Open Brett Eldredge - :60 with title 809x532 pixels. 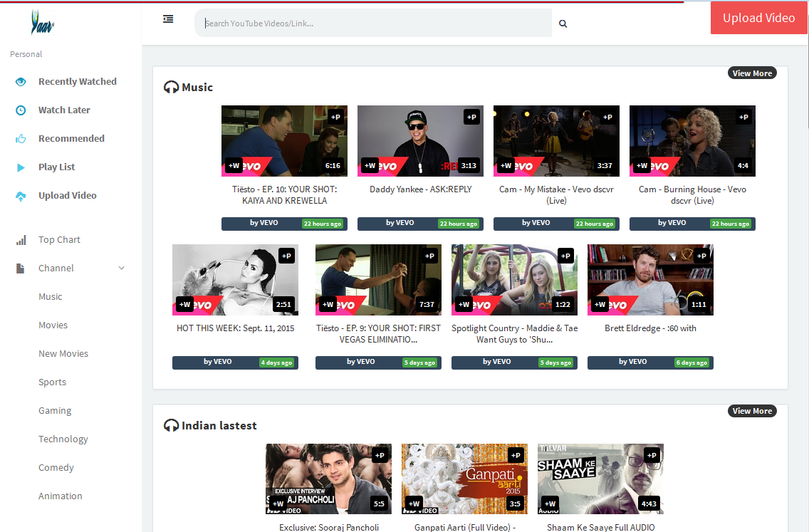pos(650,328)
